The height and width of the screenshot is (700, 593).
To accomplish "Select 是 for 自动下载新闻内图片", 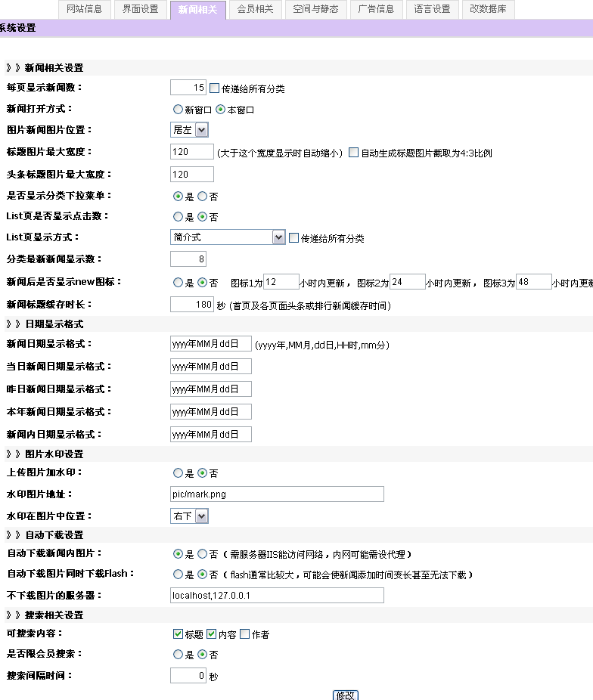I will 179,554.
